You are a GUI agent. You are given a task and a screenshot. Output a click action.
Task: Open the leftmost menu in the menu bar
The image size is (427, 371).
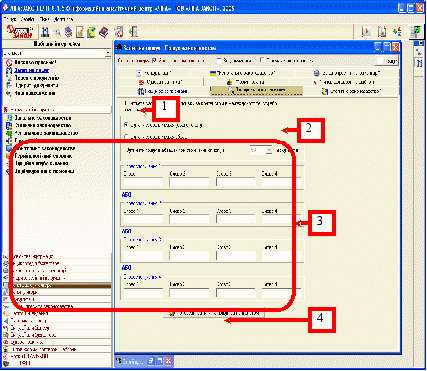click(10, 19)
